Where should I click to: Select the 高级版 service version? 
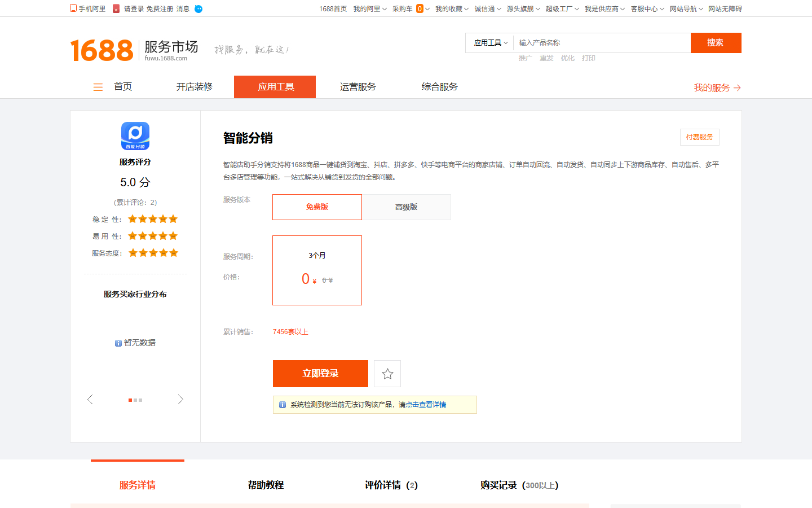point(407,207)
